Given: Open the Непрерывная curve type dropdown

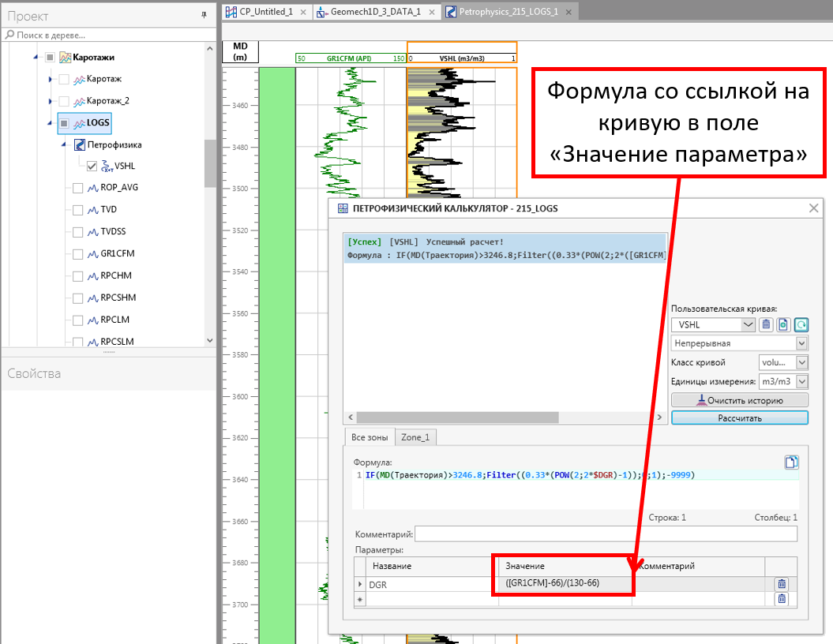Looking at the screenshot, I should tap(801, 343).
